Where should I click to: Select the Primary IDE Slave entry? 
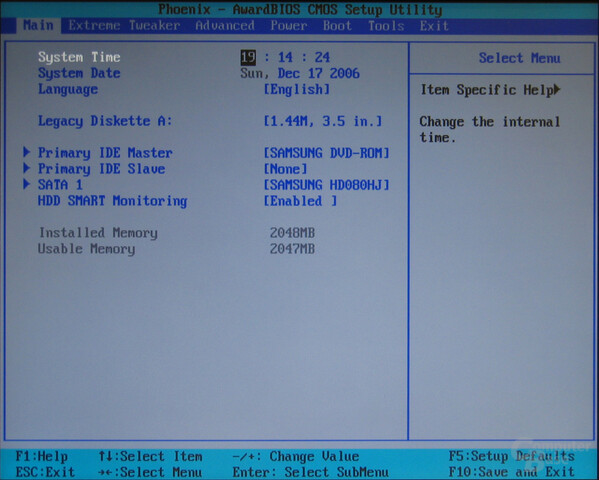102,169
